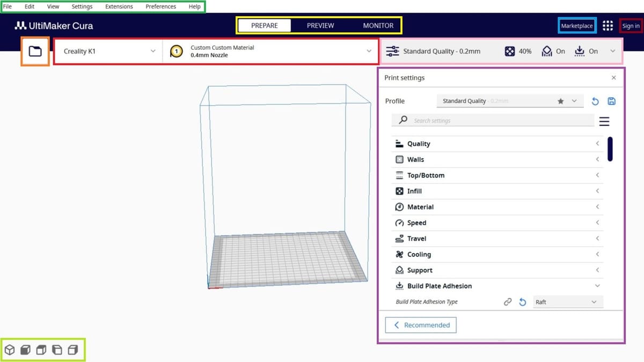644x362 pixels.
Task: Click the Material category spool icon
Action: (x=399, y=207)
